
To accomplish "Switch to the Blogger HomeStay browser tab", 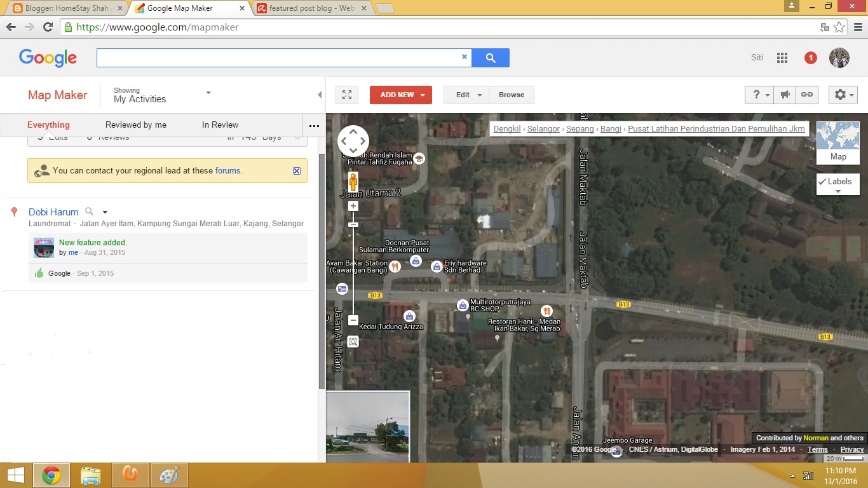I will click(x=64, y=8).
